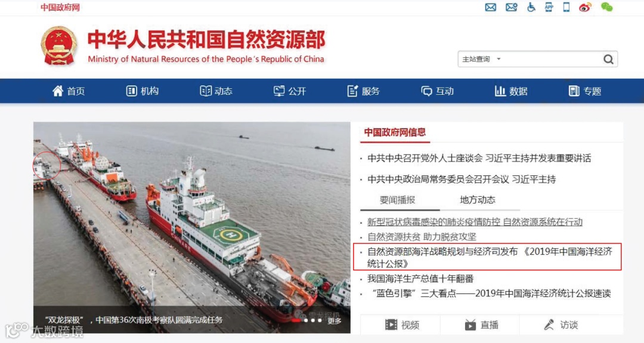This screenshot has height=343, width=644.
Task: Open the APP download icon
Action: click(549, 7)
